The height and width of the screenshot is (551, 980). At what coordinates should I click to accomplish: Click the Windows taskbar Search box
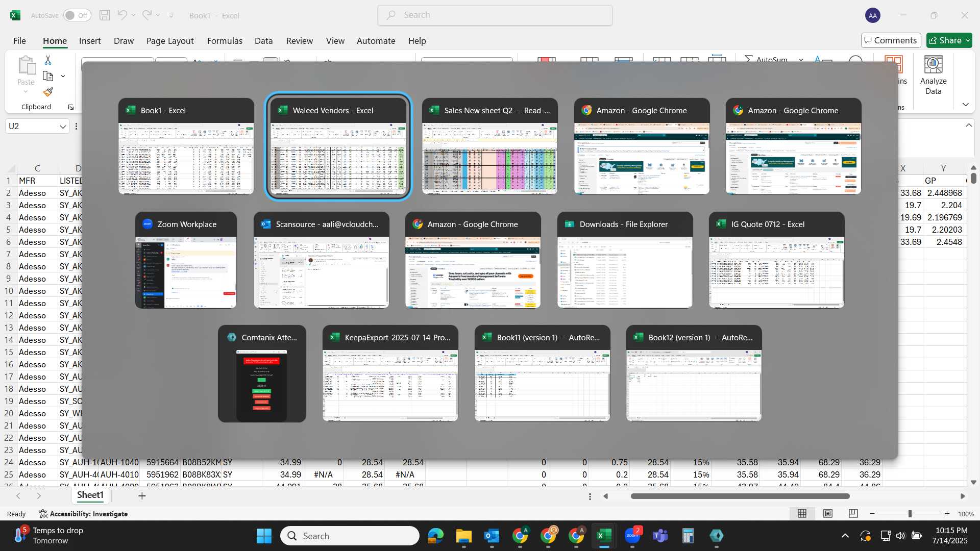(x=350, y=536)
